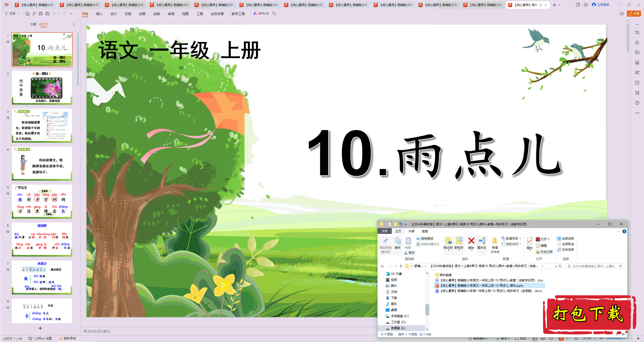The image size is (644, 342).
Task: Click Cut (剪切) in the Explorer clipboard group
Action: [x=410, y=253]
